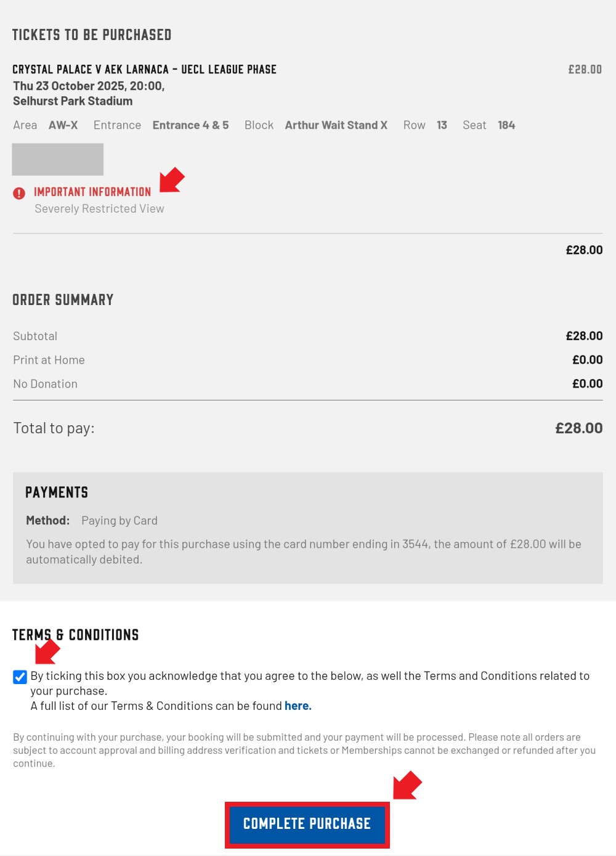Viewport: 616px width, 856px height.
Task: Click red arrow pointing at Complete Purchase
Action: point(407,785)
